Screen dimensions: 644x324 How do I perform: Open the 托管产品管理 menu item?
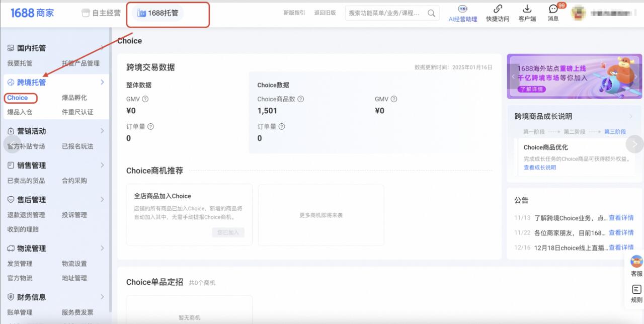tap(80, 63)
